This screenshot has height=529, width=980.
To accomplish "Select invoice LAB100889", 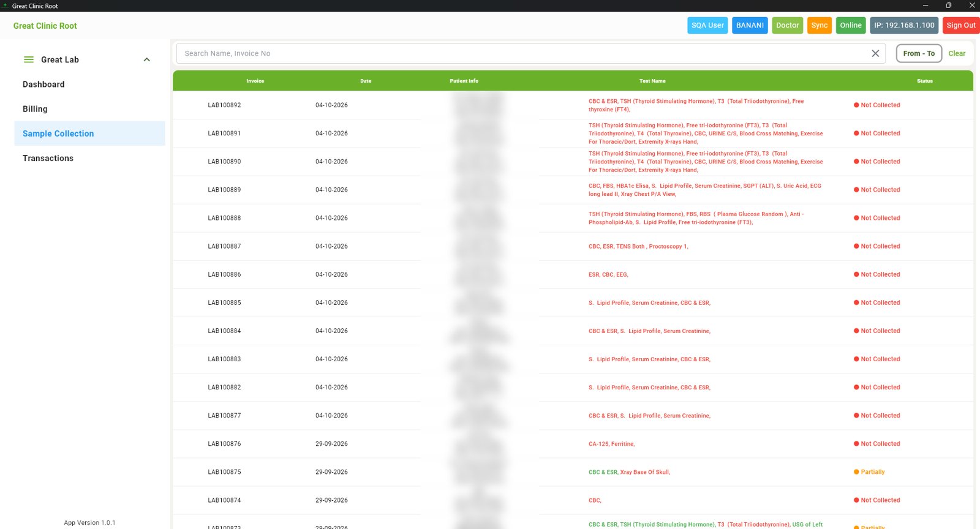I will (224, 190).
